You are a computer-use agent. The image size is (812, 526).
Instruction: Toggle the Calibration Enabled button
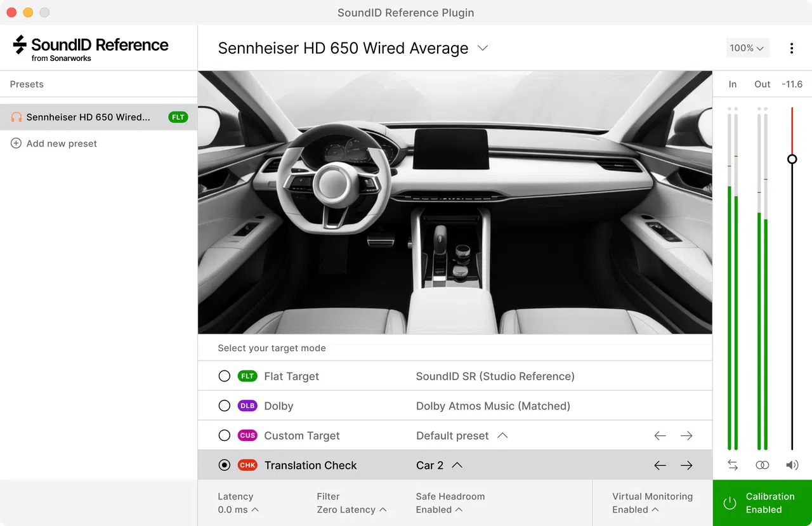click(x=763, y=503)
